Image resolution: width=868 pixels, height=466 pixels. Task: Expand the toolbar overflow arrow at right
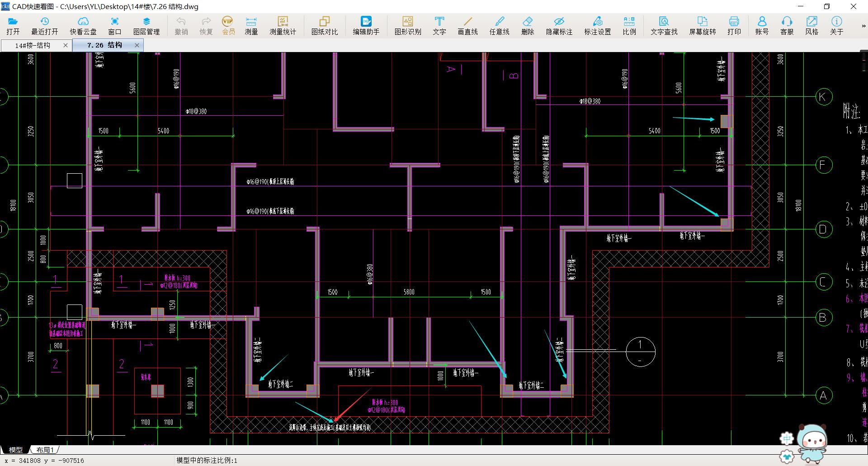pos(863,26)
